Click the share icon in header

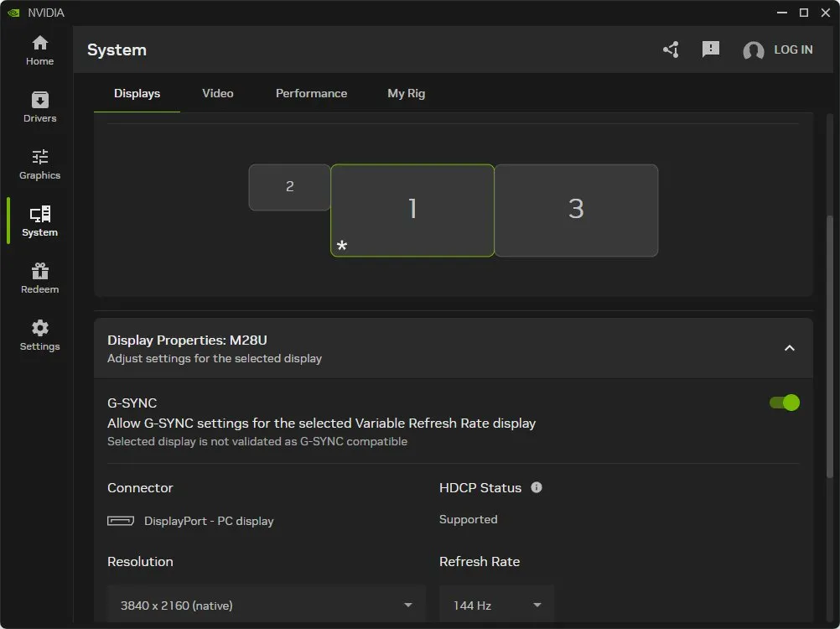point(671,50)
